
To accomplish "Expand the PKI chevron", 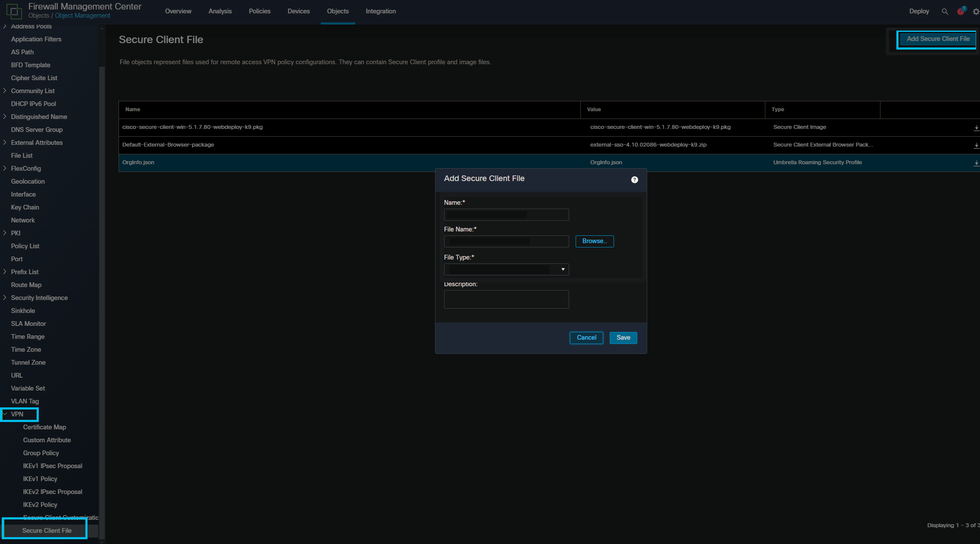I will [5, 233].
